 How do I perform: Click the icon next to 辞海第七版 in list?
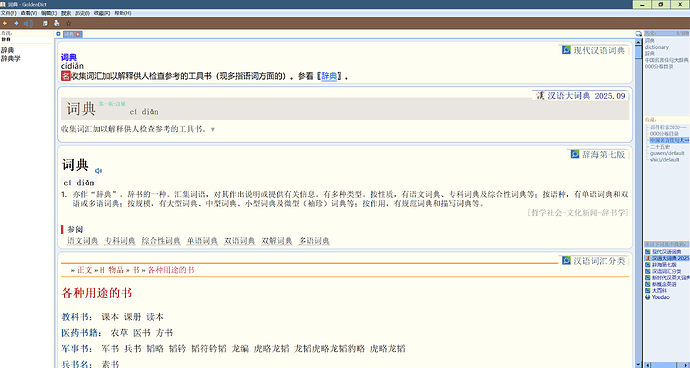tap(647, 265)
